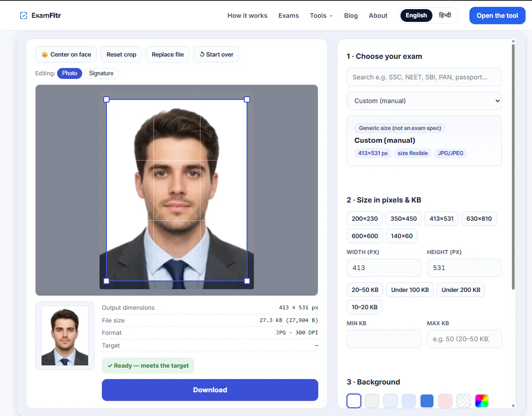Open rainbow custom color picker
The image size is (532, 416).
(x=482, y=401)
